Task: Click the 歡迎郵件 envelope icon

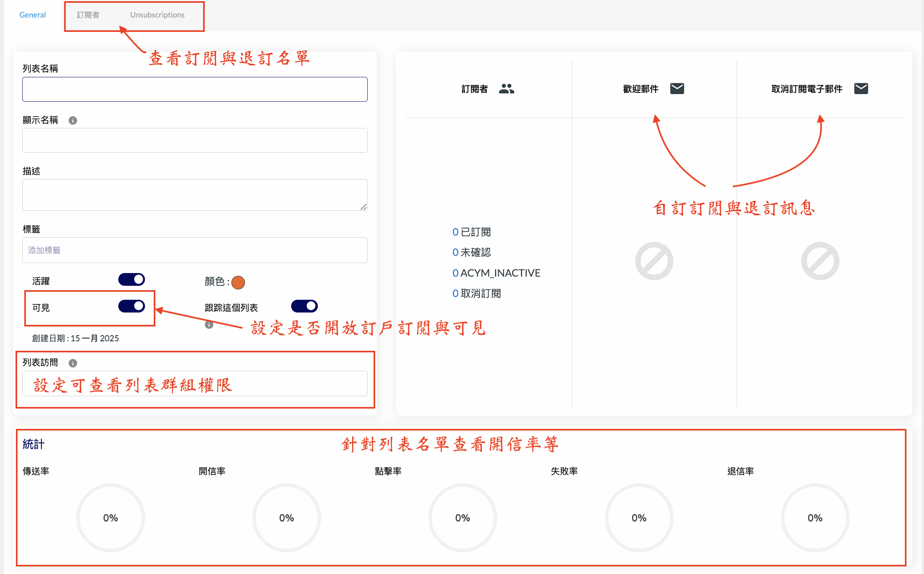Action: [x=677, y=88]
